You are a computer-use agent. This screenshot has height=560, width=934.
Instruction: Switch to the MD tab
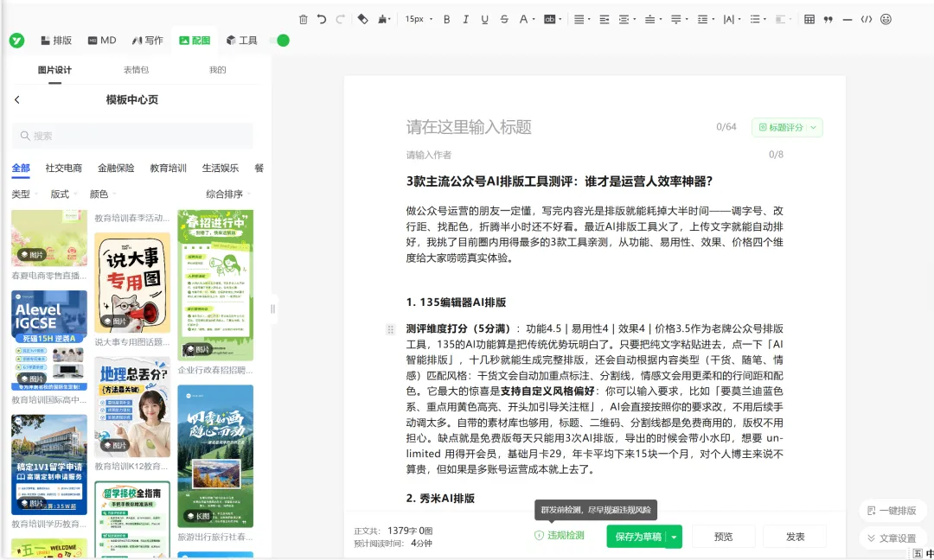102,41
